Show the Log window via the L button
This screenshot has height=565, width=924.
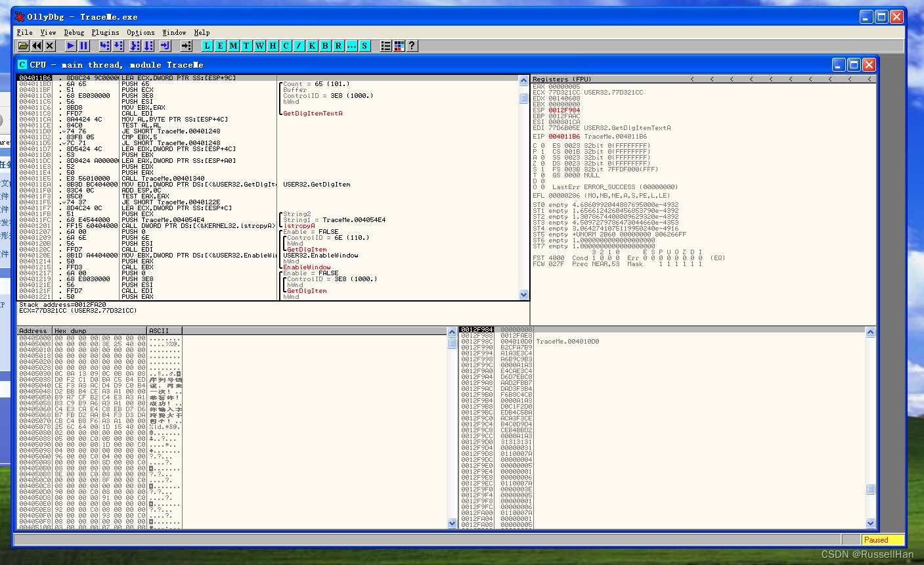tap(208, 45)
